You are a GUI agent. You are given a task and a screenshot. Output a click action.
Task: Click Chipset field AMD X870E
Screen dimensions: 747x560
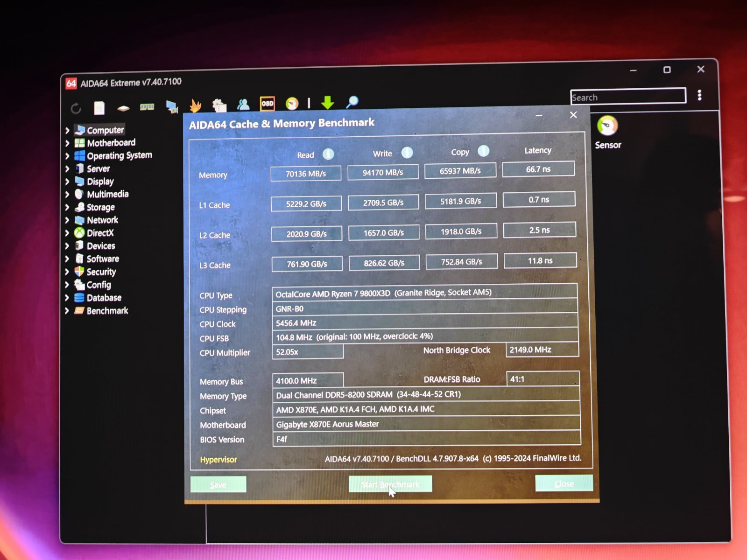[x=426, y=409]
